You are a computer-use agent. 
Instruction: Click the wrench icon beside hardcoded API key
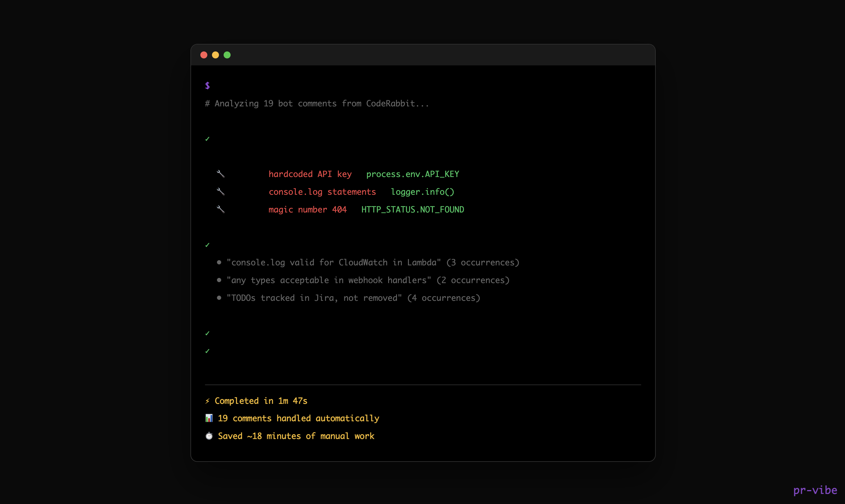[220, 174]
